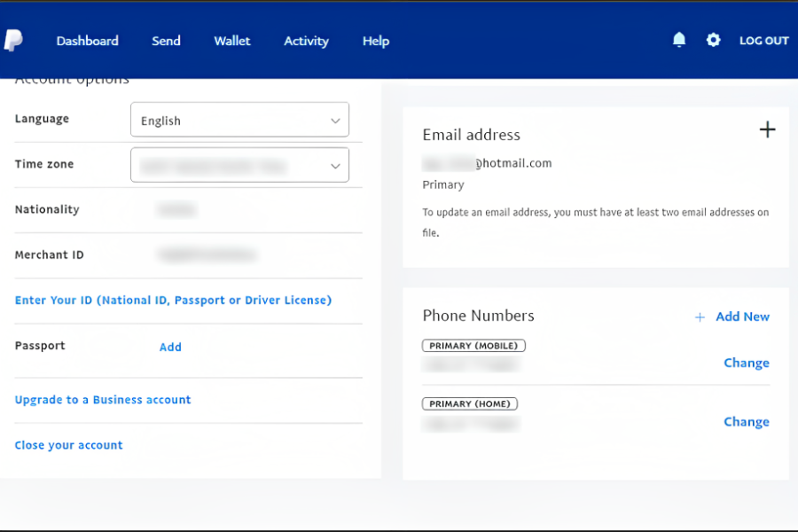Click the plus icon beside Add New
The image size is (798, 532).
pos(700,317)
